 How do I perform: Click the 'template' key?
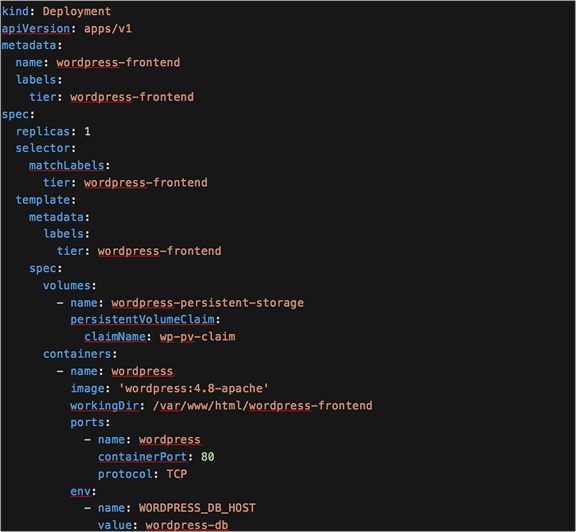pyautogui.click(x=43, y=200)
